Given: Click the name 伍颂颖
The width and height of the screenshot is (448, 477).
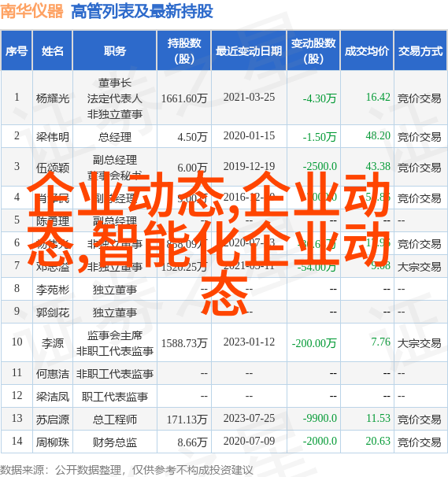Looking at the screenshot, I should [x=53, y=168].
